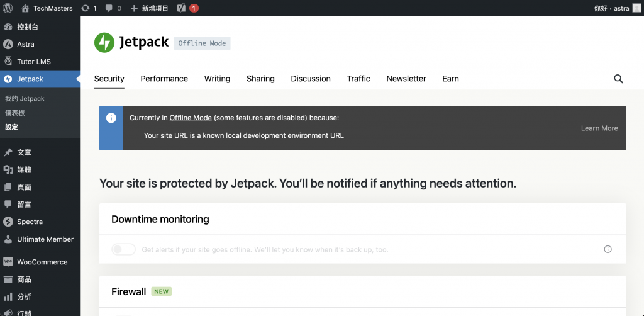Screen dimensions: 644x316
Task: Open 我的 Jetpack submenu item
Action: pos(25,99)
